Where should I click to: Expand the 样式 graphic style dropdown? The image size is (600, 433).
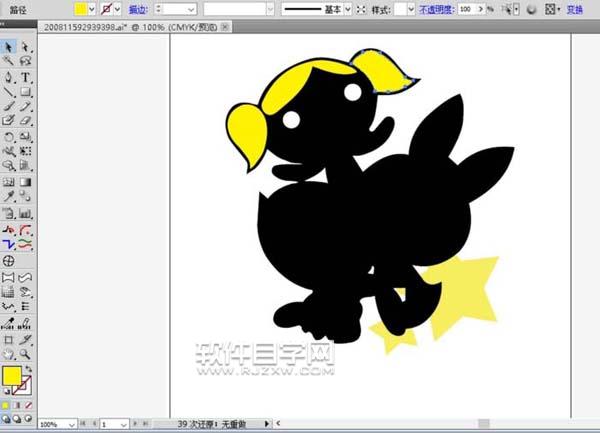(x=411, y=9)
